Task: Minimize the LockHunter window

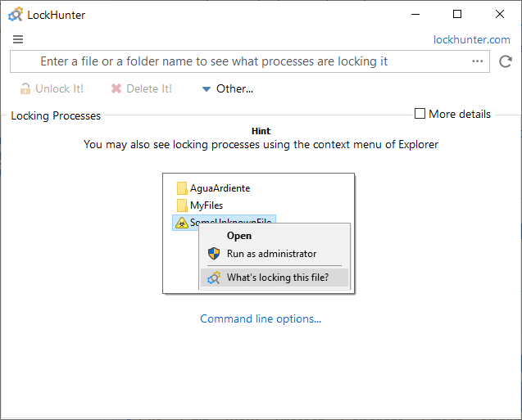Action: [415, 14]
